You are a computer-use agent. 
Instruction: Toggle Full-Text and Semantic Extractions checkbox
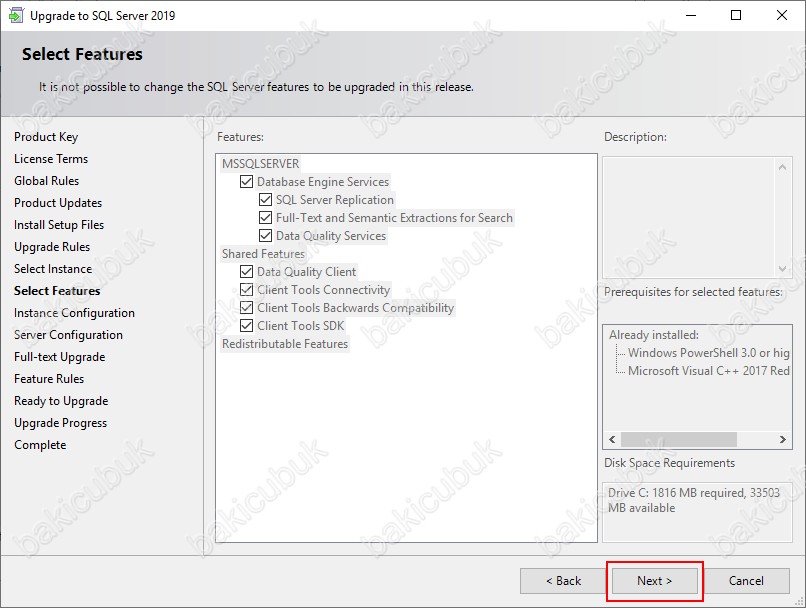pyautogui.click(x=265, y=217)
